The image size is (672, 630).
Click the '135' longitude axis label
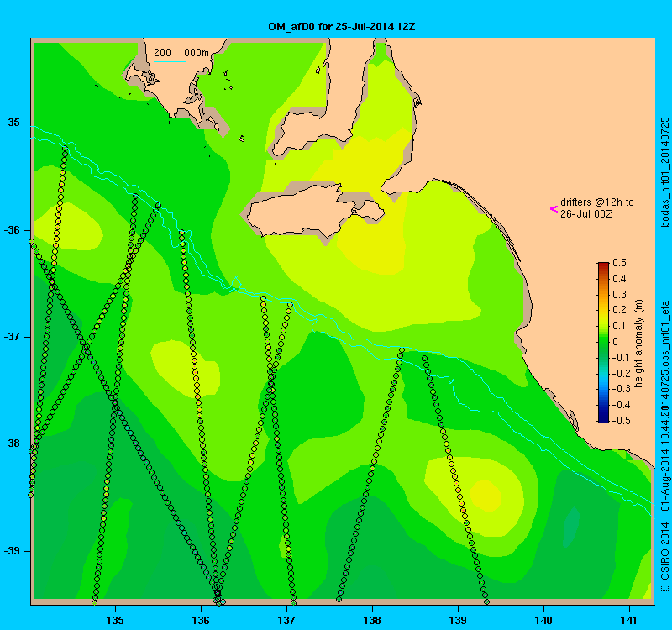pos(115,621)
